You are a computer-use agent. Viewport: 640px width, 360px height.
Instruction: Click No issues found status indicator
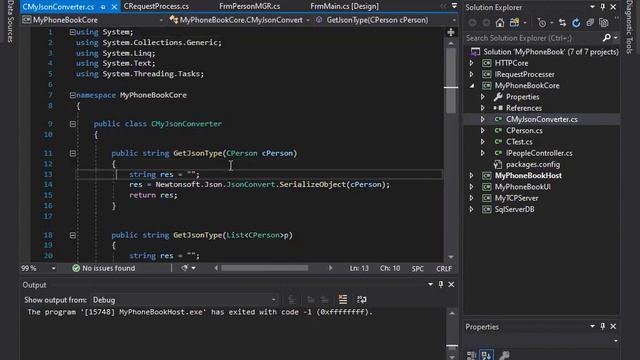104,268
